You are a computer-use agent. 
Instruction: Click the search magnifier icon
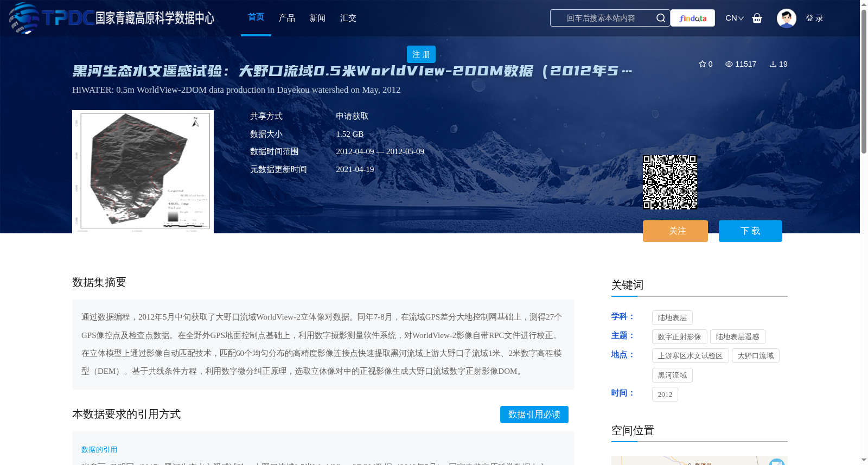pos(661,18)
